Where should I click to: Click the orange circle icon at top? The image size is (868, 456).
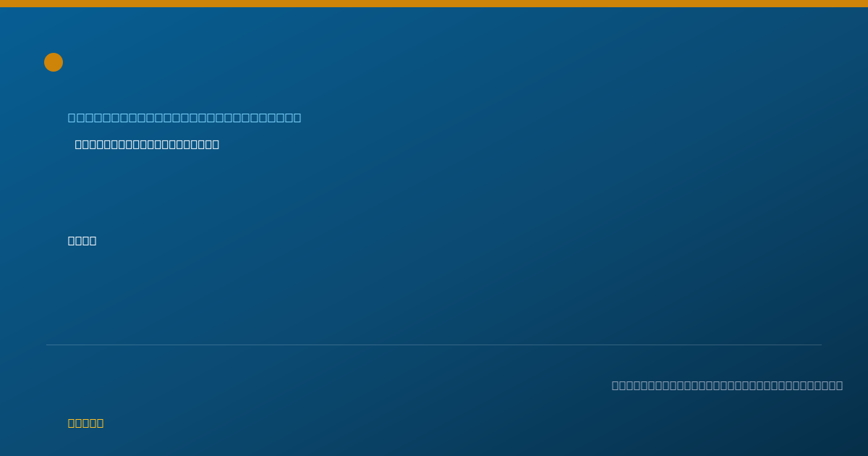[54, 62]
